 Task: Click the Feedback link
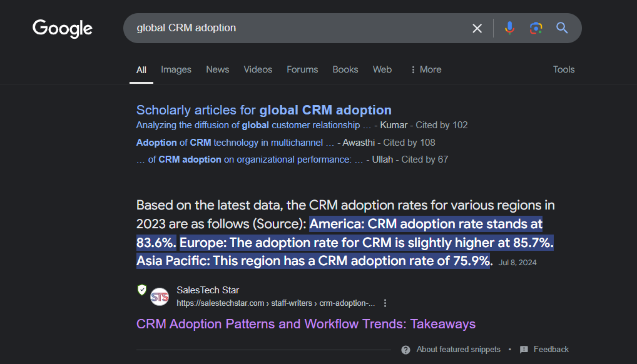(551, 350)
